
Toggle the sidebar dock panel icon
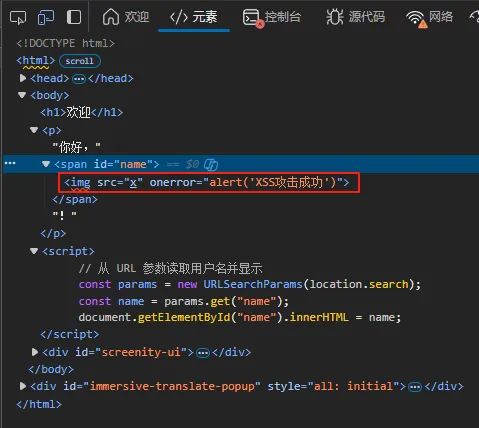click(74, 17)
